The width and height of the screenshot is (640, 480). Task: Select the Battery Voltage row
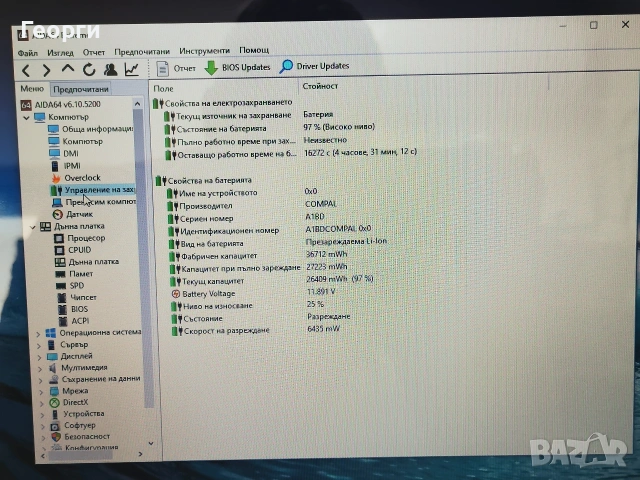click(x=253, y=293)
